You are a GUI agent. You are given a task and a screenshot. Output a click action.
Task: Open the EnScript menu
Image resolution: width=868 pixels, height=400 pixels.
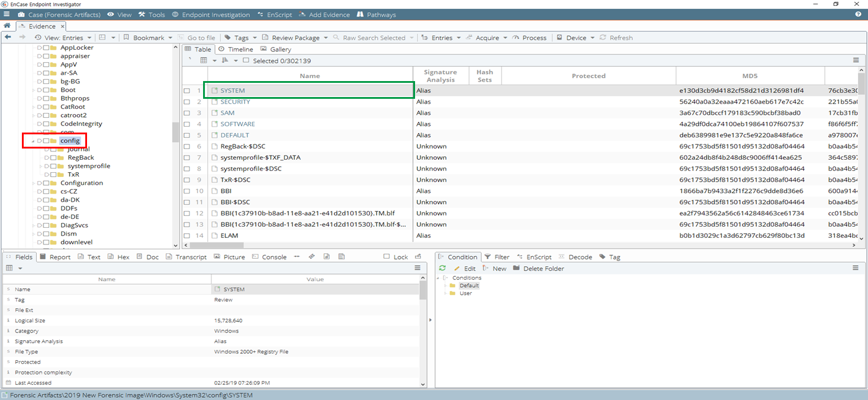point(275,14)
